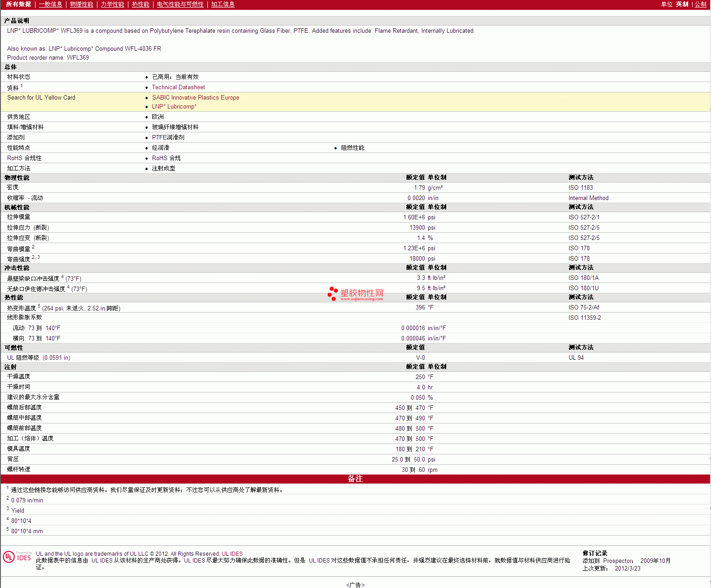Open the 力学性能 tab
Image resolution: width=711 pixels, height=588 pixels.
tap(112, 4)
